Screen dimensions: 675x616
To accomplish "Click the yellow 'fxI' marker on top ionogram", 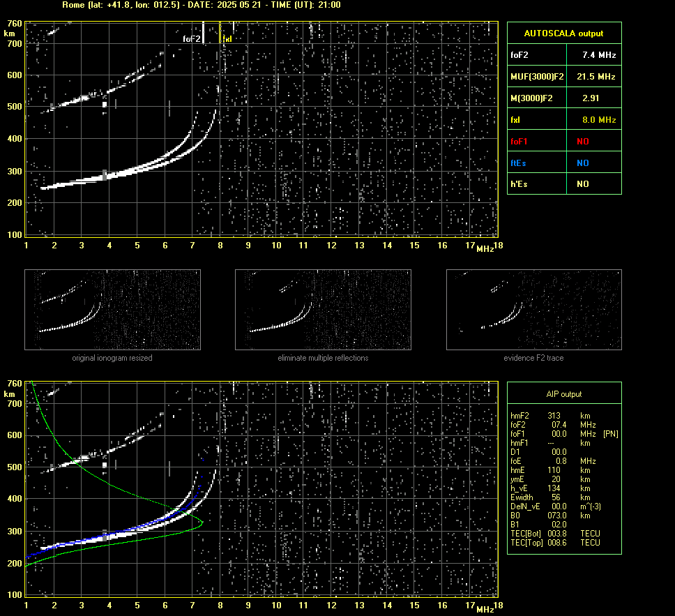I will (227, 39).
